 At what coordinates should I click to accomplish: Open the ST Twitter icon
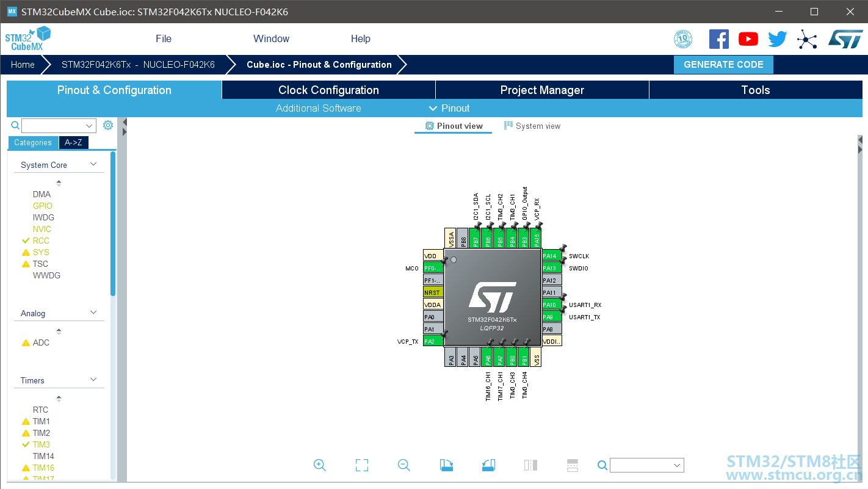click(777, 39)
